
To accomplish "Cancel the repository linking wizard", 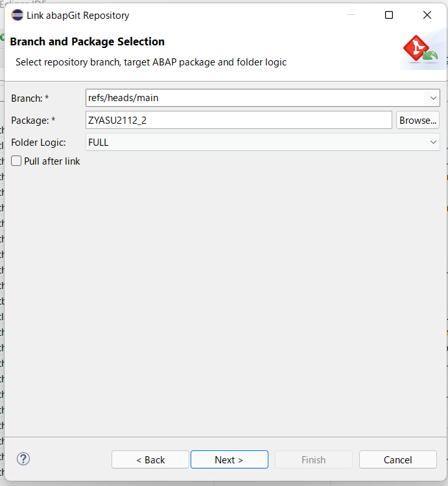I will click(397, 459).
